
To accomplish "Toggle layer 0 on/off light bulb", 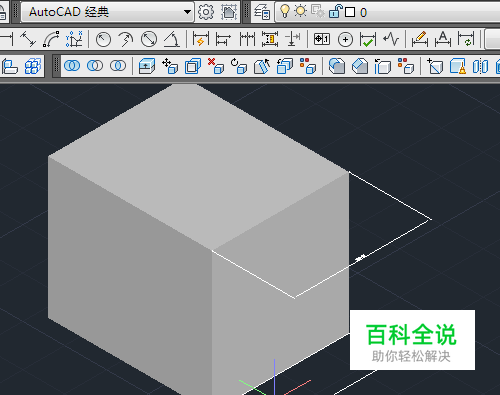I will pyautogui.click(x=284, y=12).
